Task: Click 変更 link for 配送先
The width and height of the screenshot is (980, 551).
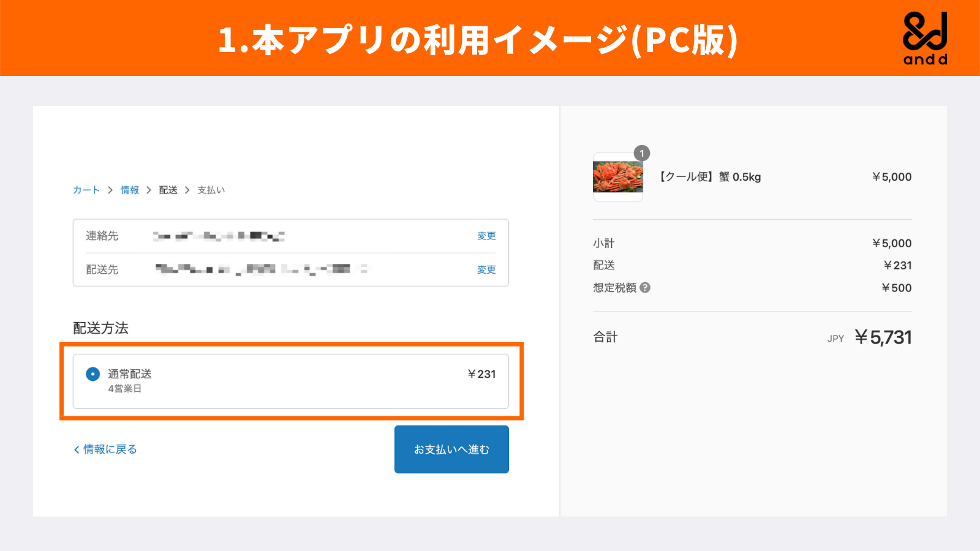Action: click(486, 270)
